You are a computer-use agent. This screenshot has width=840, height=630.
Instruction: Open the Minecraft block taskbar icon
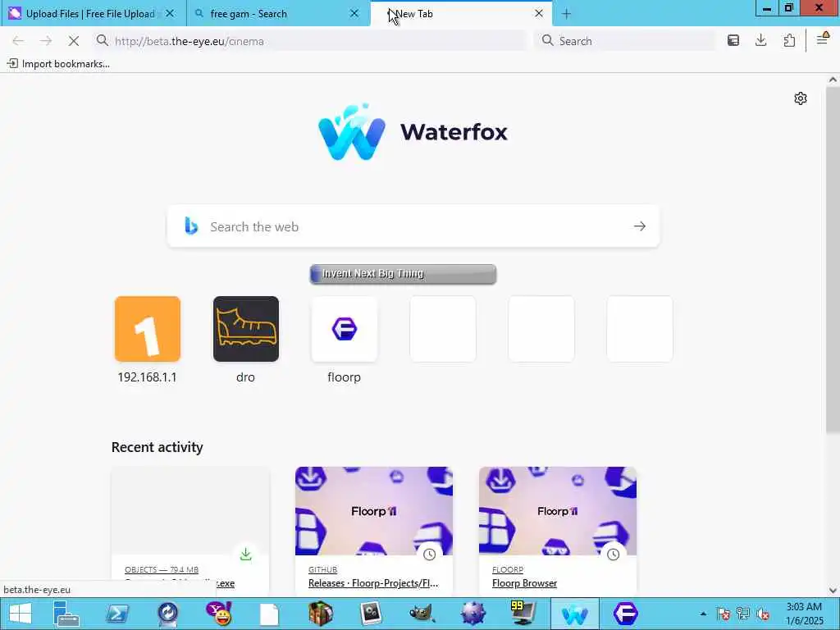click(x=321, y=614)
